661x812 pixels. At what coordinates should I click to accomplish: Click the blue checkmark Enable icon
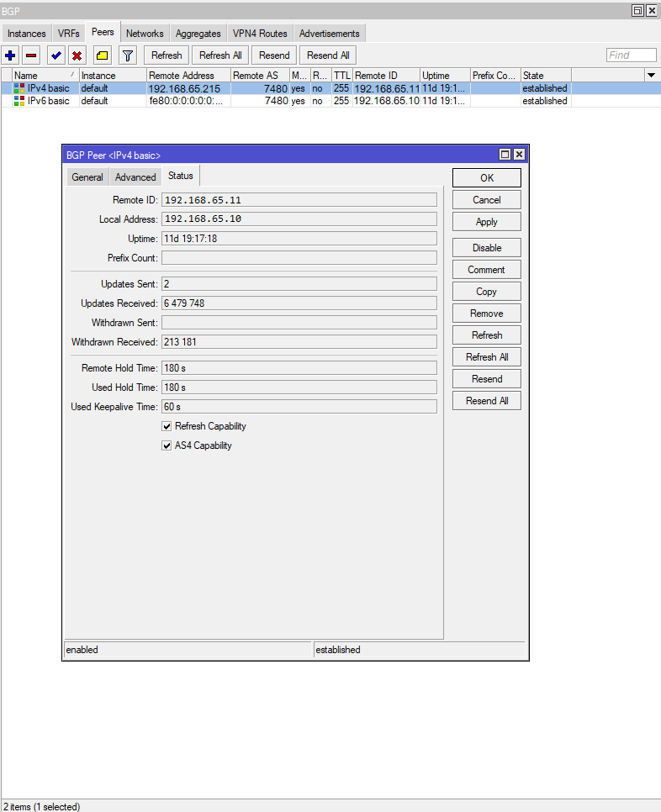pos(56,55)
